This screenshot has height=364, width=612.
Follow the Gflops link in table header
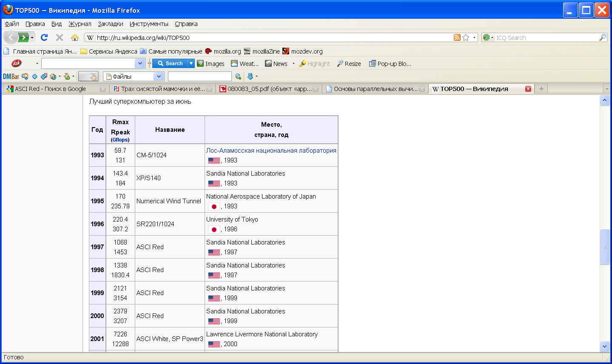pos(120,140)
